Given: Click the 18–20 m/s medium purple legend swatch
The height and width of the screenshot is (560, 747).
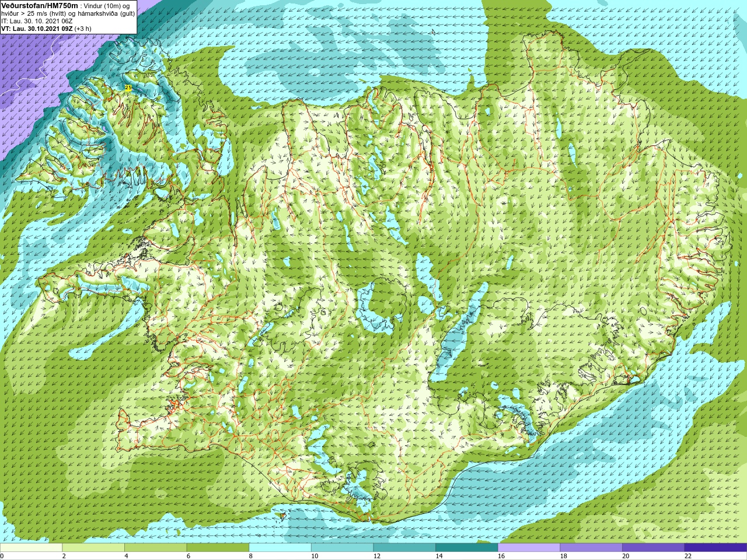Looking at the screenshot, I should [591, 548].
